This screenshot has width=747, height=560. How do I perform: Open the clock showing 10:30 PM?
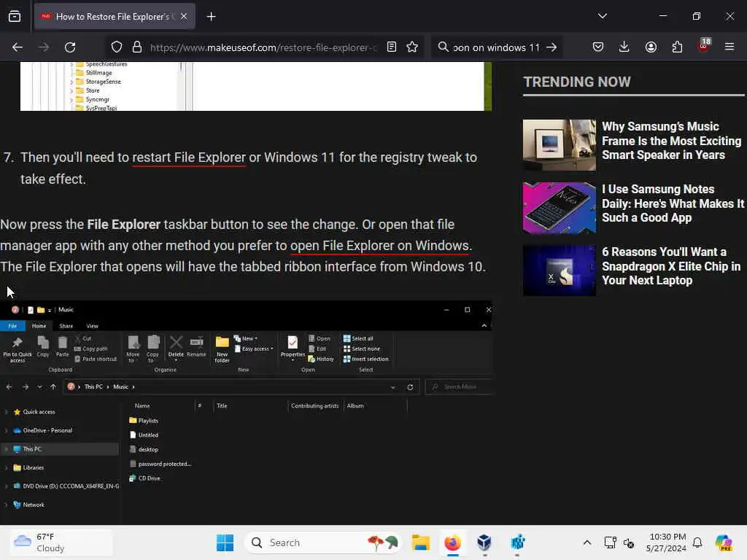pos(667,542)
